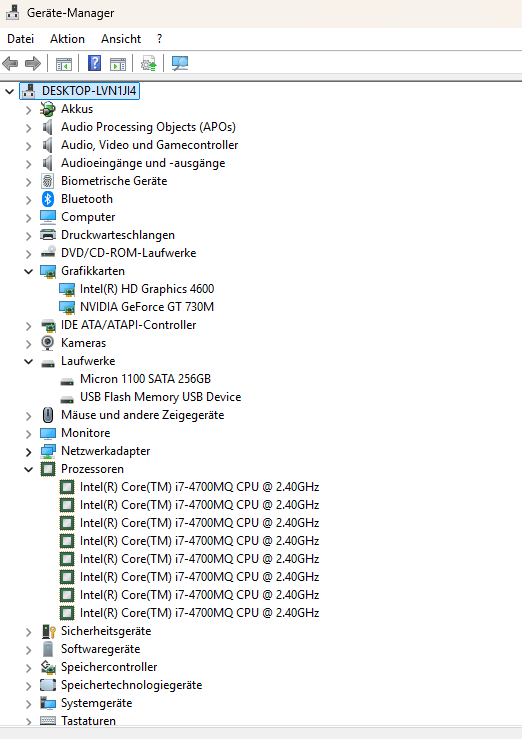Select the Speichercontroller label
The image size is (522, 739).
109,667
